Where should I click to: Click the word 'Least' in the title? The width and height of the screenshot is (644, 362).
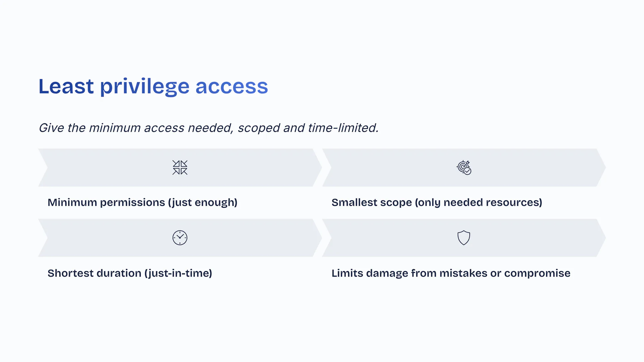click(66, 86)
